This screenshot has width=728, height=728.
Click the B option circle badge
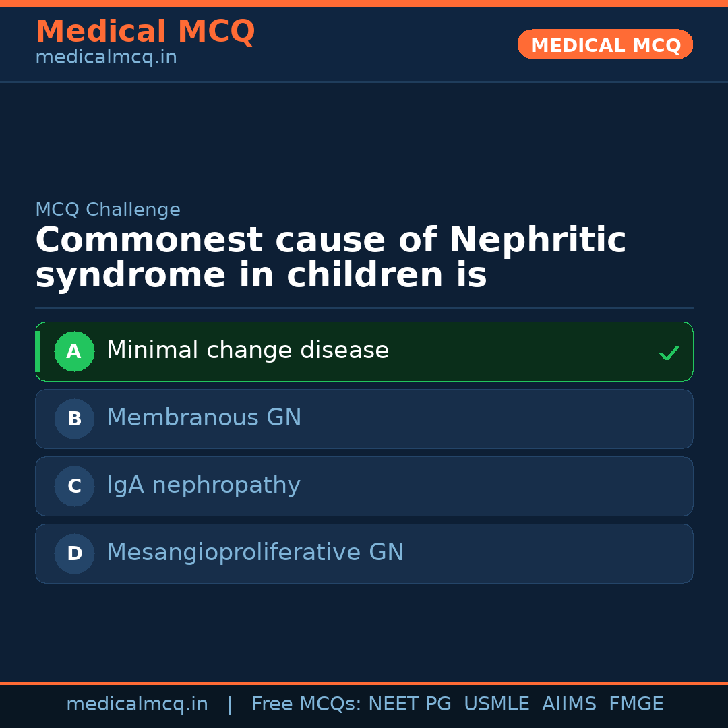tap(74, 419)
